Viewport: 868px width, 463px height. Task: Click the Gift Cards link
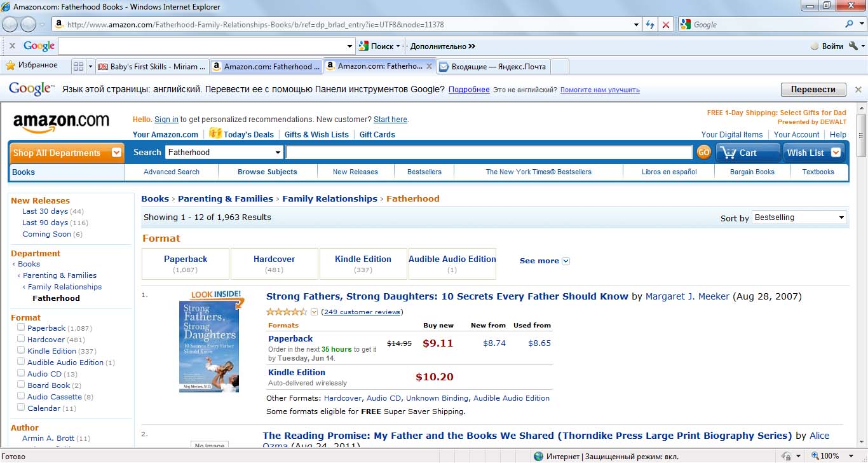[x=377, y=134]
